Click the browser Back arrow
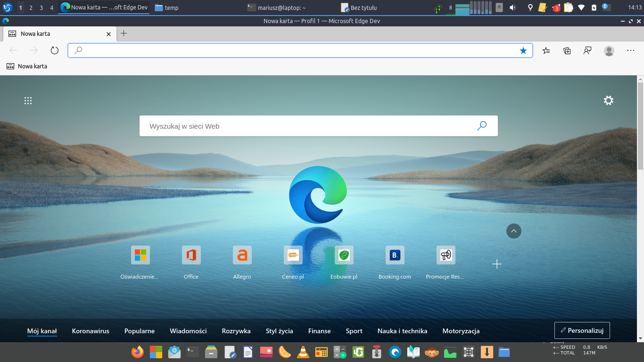644x362 pixels. tap(13, 50)
